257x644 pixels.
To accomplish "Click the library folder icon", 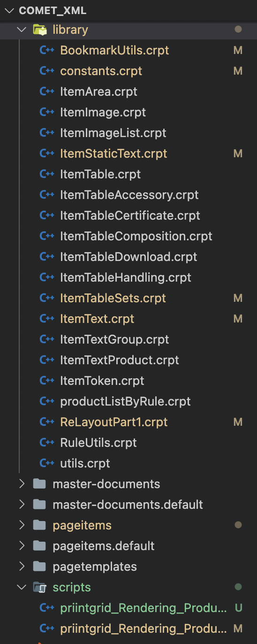I will (x=40, y=30).
